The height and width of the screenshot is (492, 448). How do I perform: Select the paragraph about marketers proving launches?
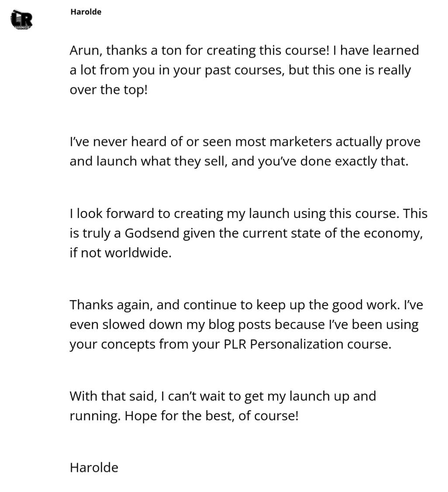245,151
